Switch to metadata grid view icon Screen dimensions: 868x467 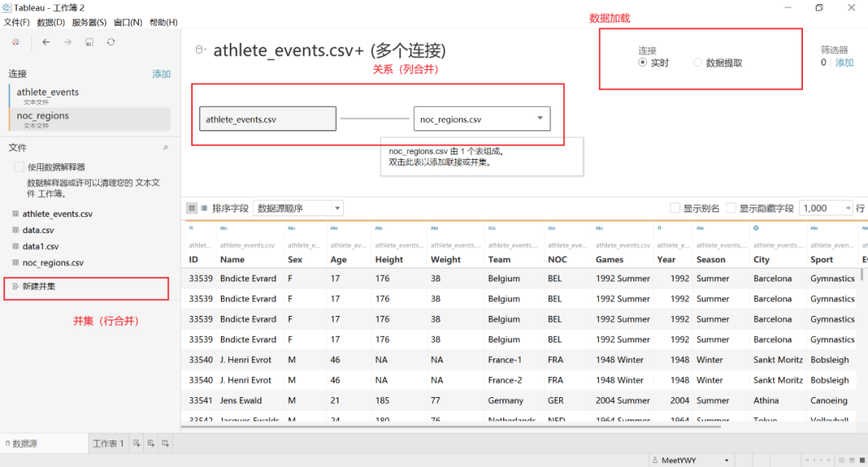point(203,207)
